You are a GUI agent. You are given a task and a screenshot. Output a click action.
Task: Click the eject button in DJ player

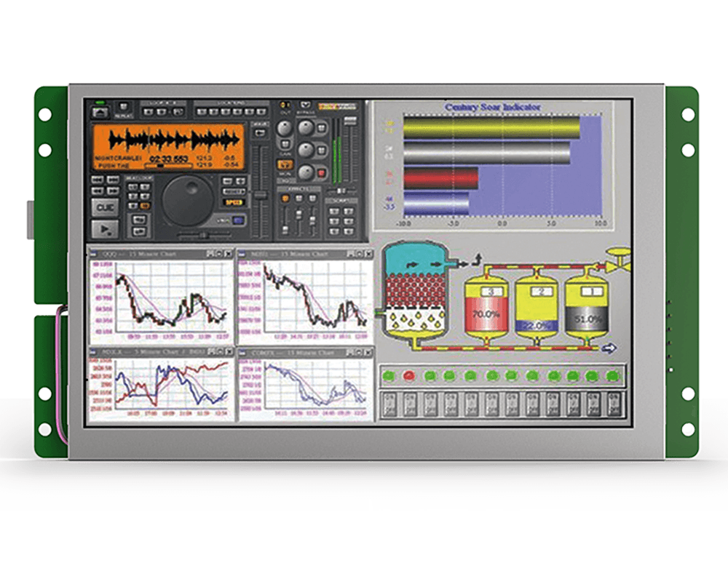[x=100, y=112]
